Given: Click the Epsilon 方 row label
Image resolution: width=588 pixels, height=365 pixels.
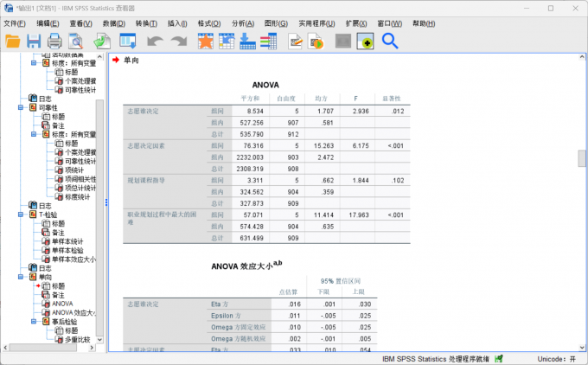Looking at the screenshot, I should pyautogui.click(x=227, y=316).
